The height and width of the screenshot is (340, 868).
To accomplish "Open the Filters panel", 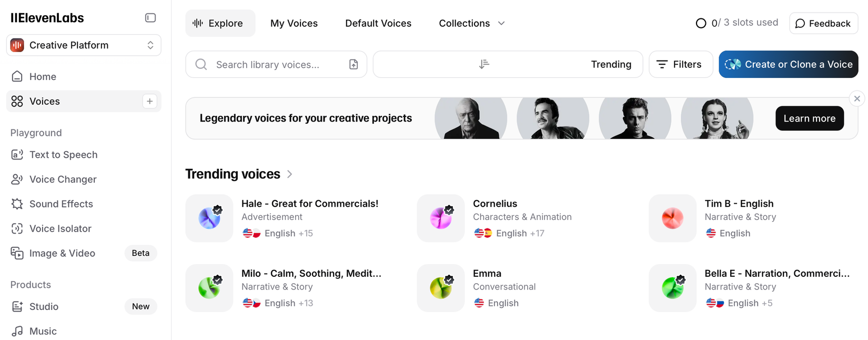I will (x=680, y=64).
